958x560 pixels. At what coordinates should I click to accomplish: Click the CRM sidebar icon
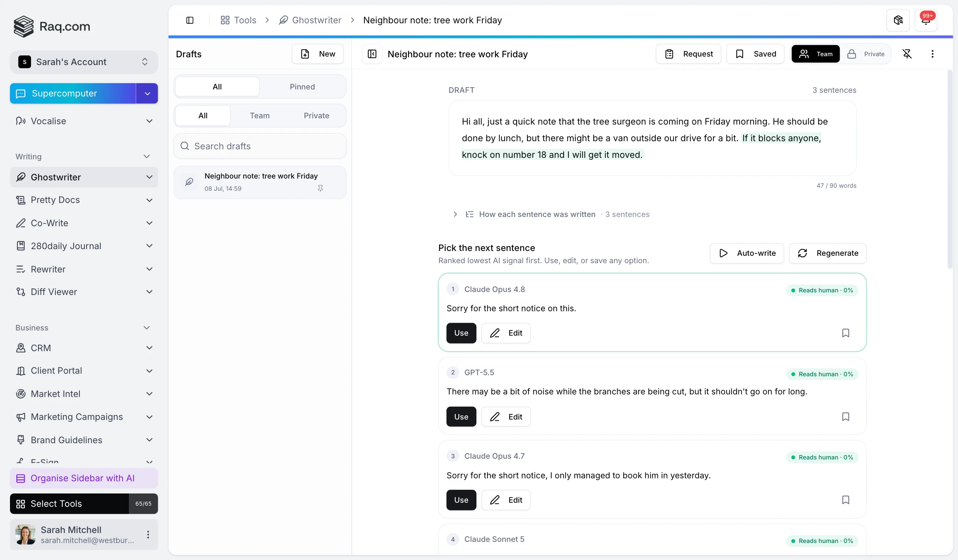[21, 348]
